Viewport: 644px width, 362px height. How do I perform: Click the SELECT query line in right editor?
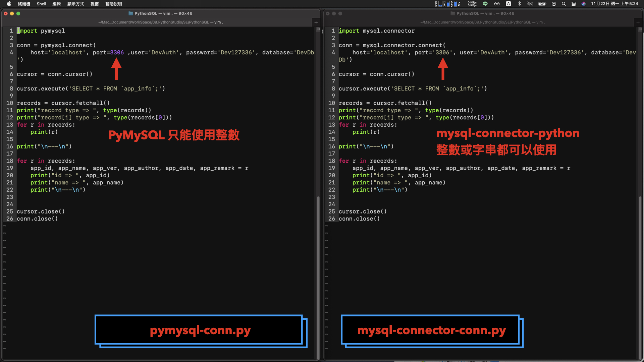413,88
